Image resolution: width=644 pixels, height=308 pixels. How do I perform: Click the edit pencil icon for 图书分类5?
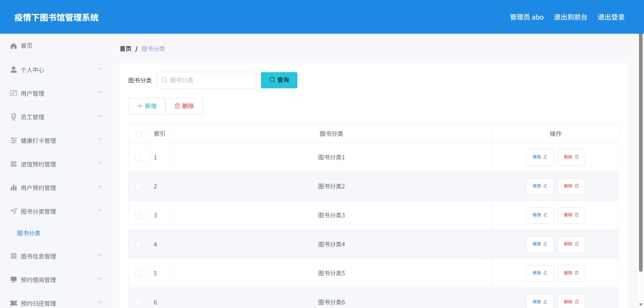click(x=545, y=273)
